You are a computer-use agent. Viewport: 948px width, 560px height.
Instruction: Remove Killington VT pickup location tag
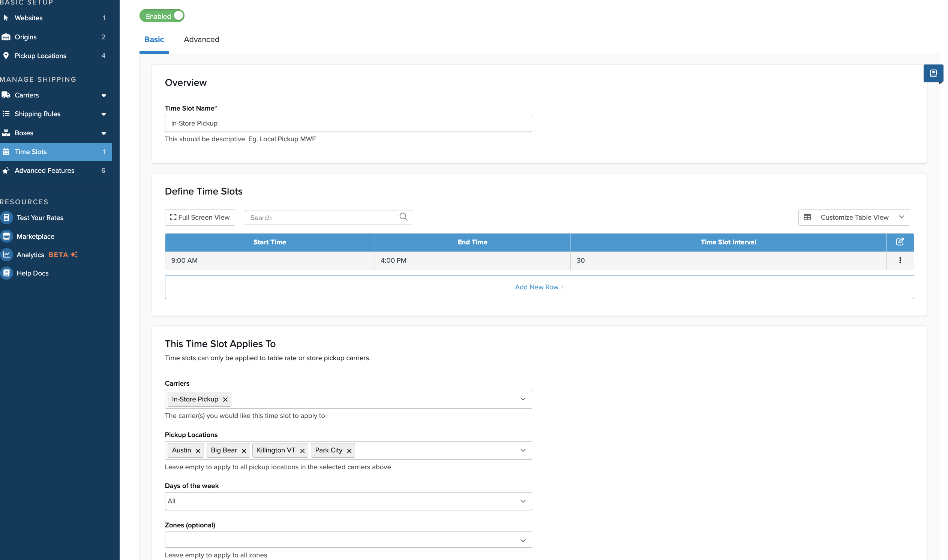(302, 451)
